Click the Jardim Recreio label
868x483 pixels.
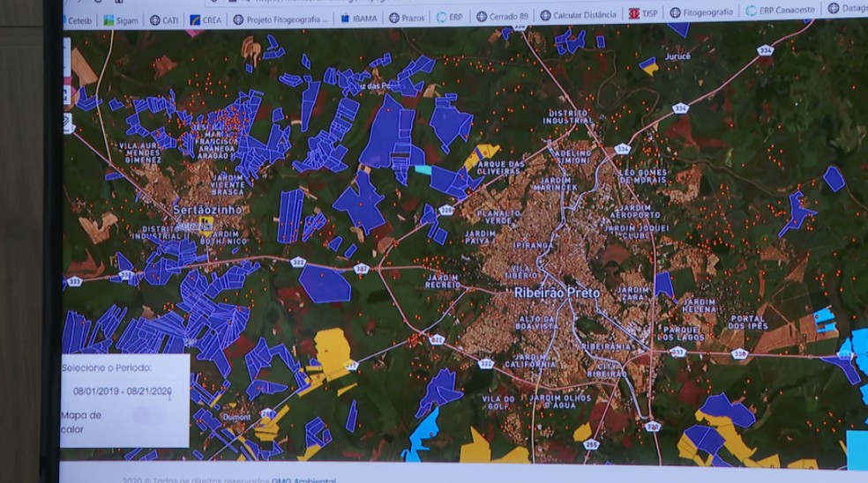point(443,281)
